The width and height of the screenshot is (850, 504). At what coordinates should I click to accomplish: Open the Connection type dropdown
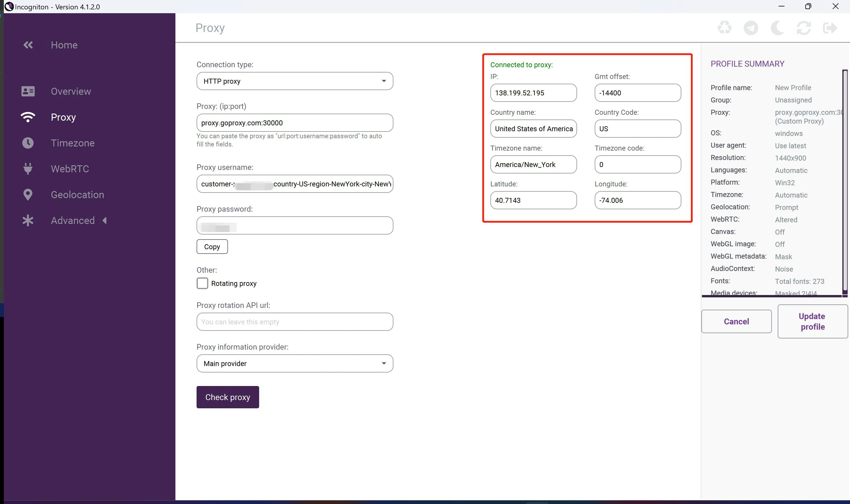point(294,81)
